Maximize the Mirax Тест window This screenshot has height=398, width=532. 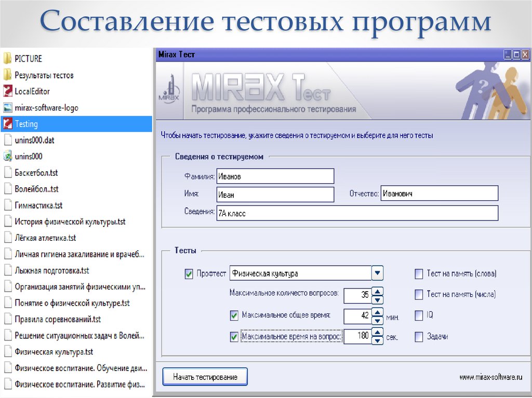coord(516,54)
